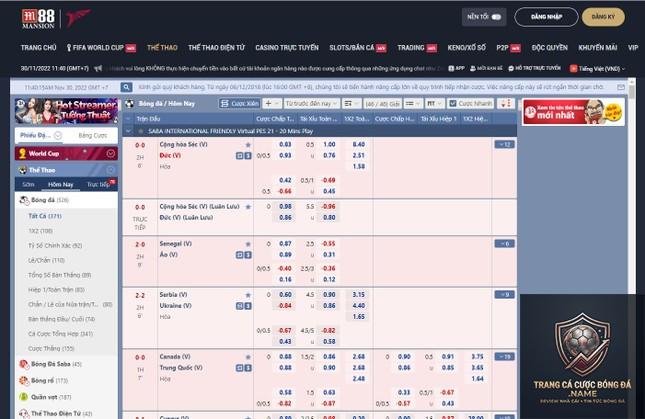Click the Quần vợt tennis icon

point(24,397)
